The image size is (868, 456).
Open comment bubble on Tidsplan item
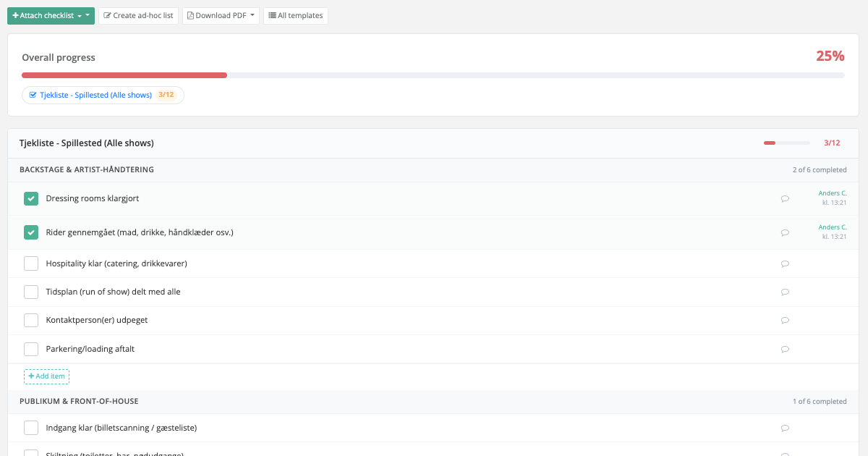coord(785,292)
